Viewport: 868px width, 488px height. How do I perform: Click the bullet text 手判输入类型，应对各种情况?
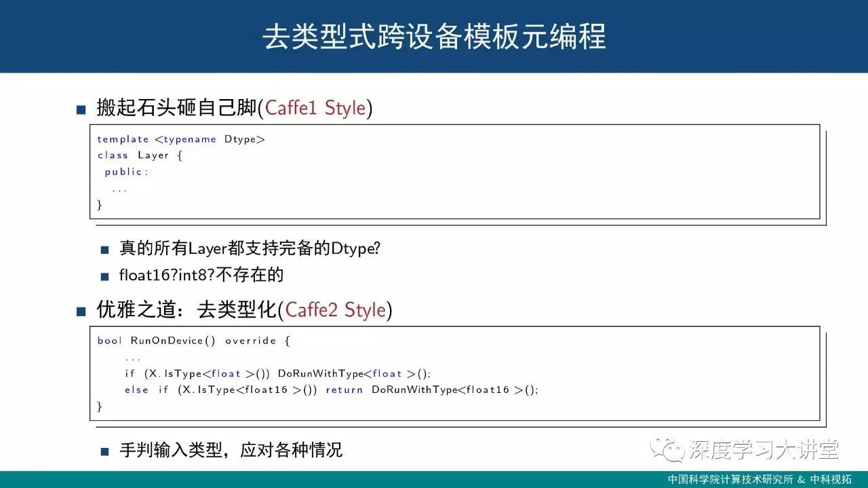tap(231, 449)
